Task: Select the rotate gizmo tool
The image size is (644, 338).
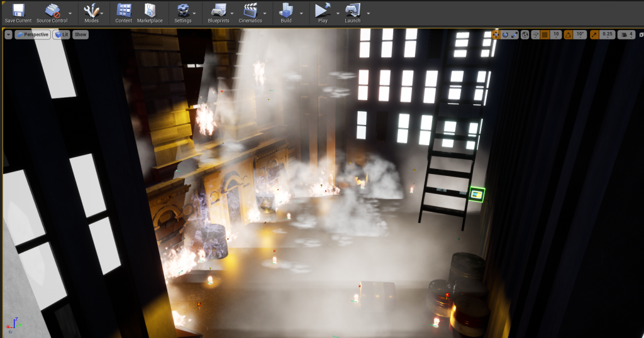Action: [506, 35]
